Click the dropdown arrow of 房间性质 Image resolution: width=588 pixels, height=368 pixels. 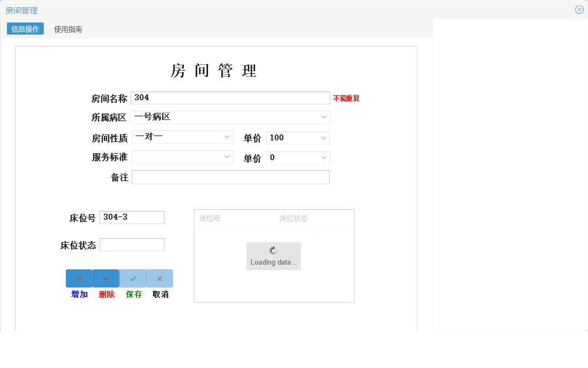coord(226,137)
